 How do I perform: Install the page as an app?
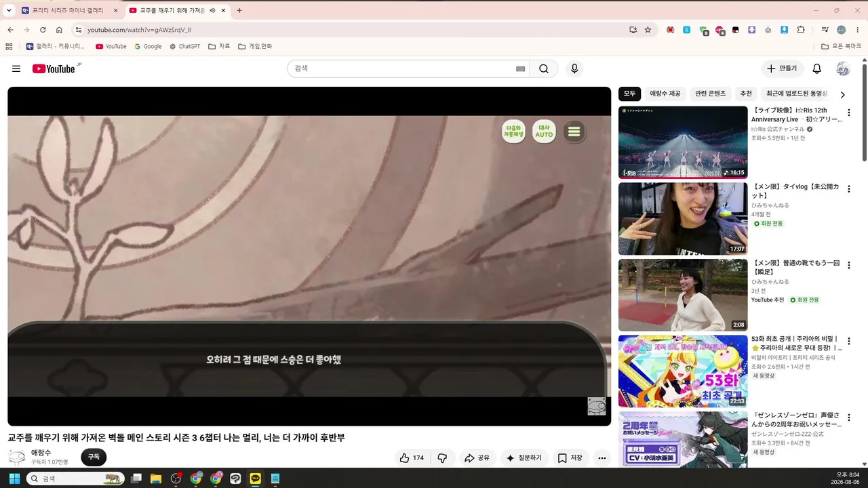tap(633, 30)
